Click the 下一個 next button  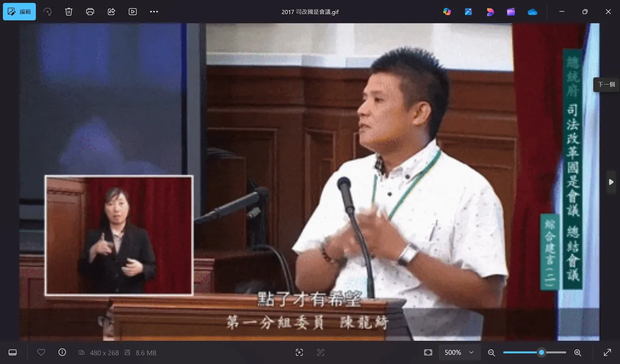pyautogui.click(x=606, y=84)
